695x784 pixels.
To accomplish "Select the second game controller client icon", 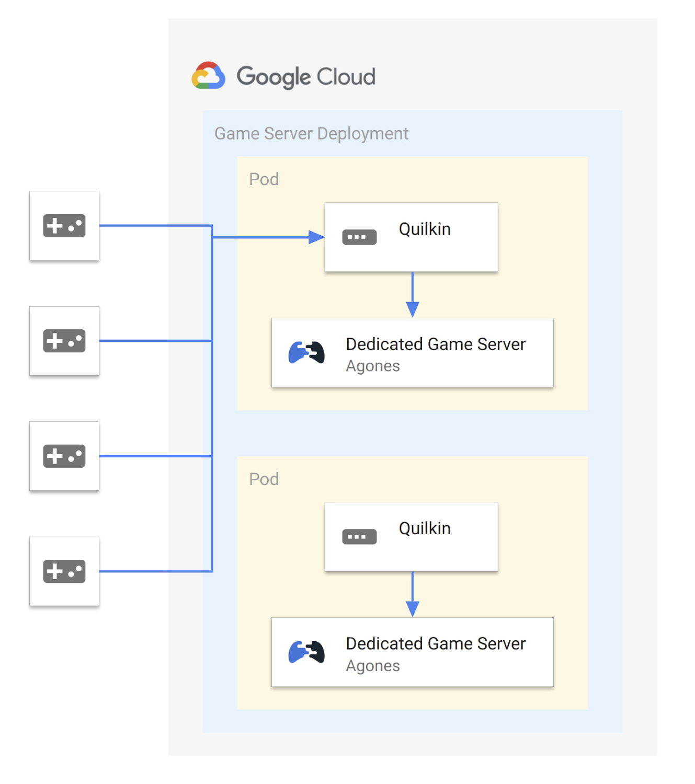I will click(64, 341).
